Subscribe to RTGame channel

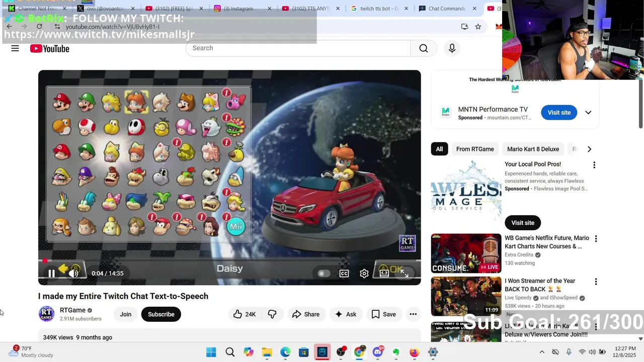point(161,314)
